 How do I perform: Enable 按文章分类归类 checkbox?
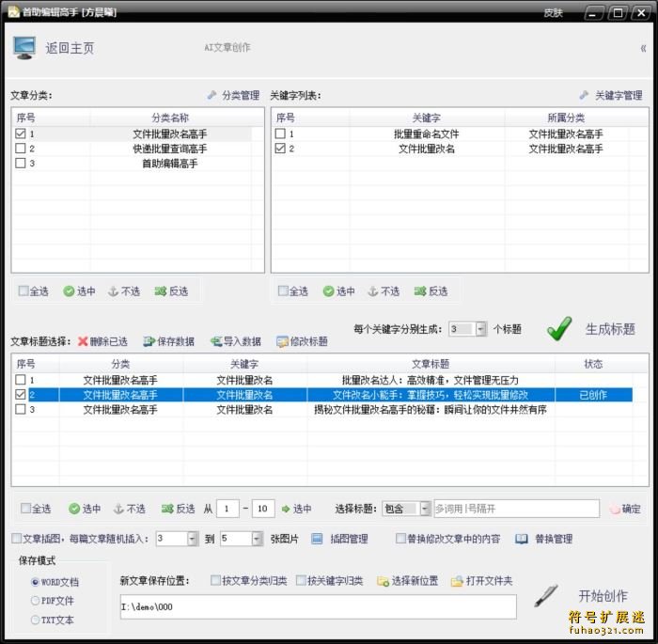(x=215, y=581)
